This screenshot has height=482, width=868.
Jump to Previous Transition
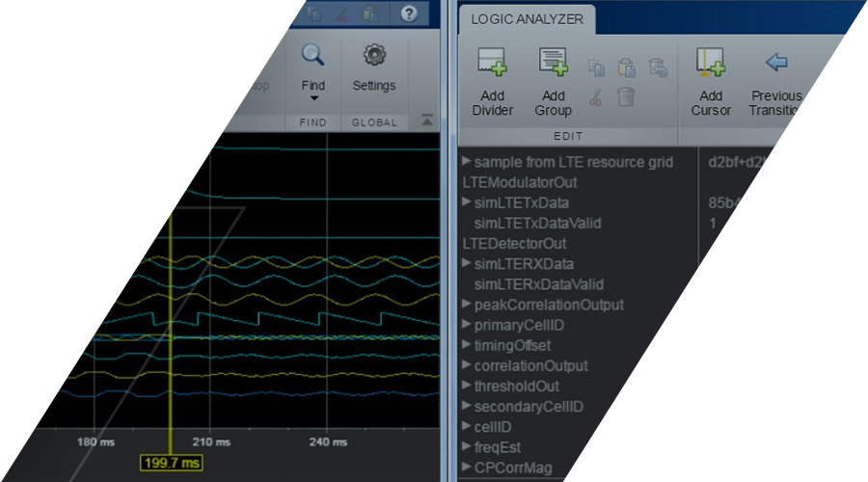pyautogui.click(x=776, y=84)
